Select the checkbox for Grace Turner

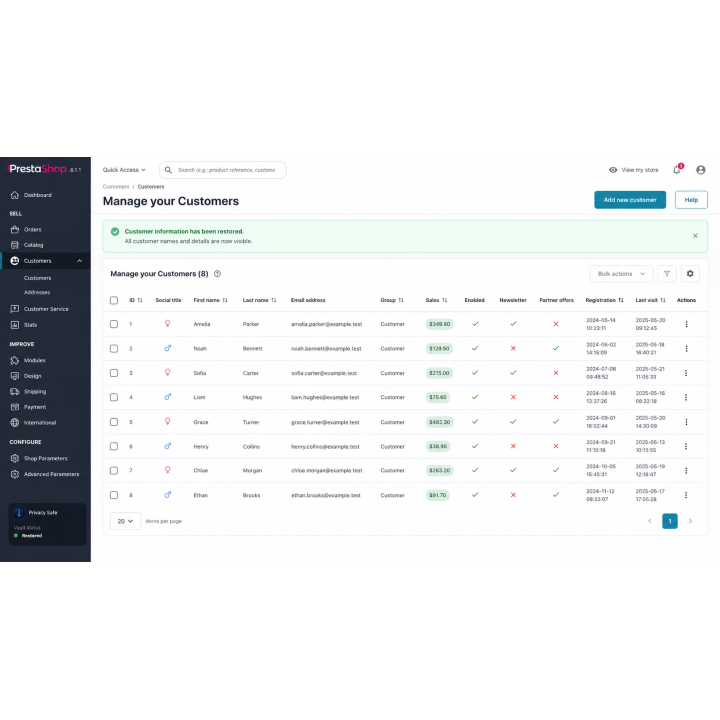tap(114, 422)
